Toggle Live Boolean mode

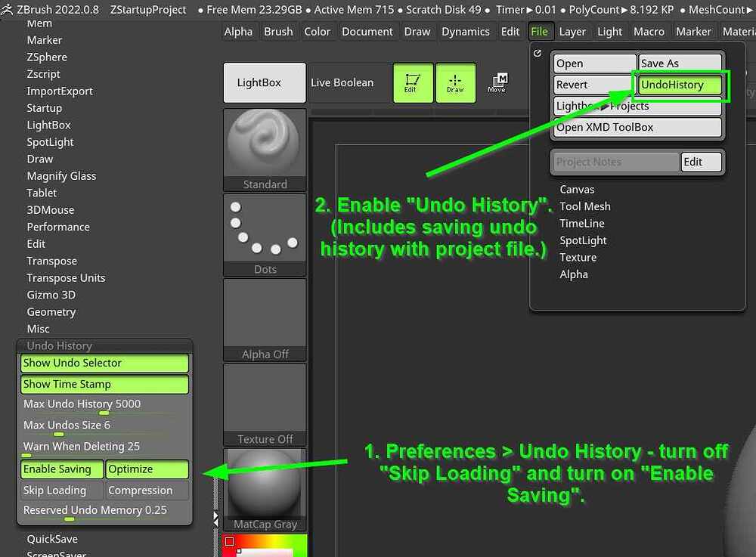coord(342,83)
